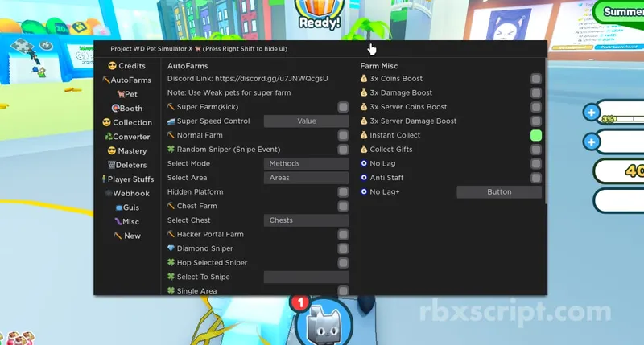
Task: Switch to the Guis section
Action: (127, 207)
